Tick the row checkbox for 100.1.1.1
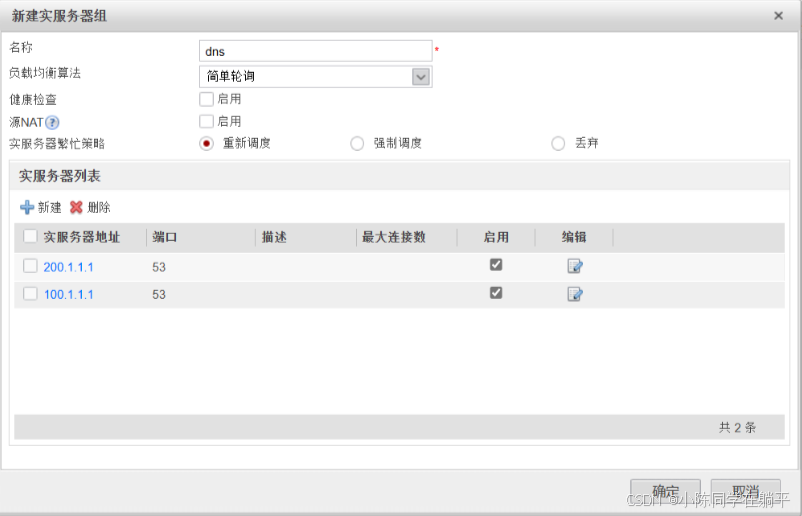 pos(30,294)
